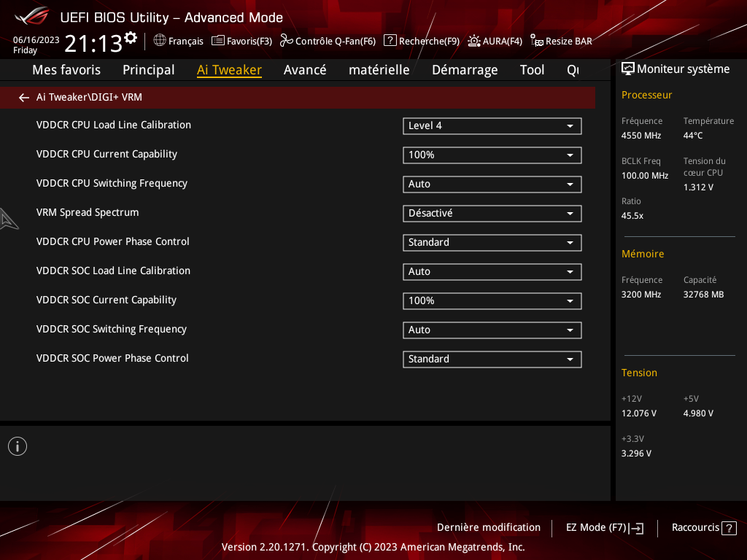Select VDDCR CPU Load Line Calibration label
747x560 pixels.
pyautogui.click(x=113, y=125)
